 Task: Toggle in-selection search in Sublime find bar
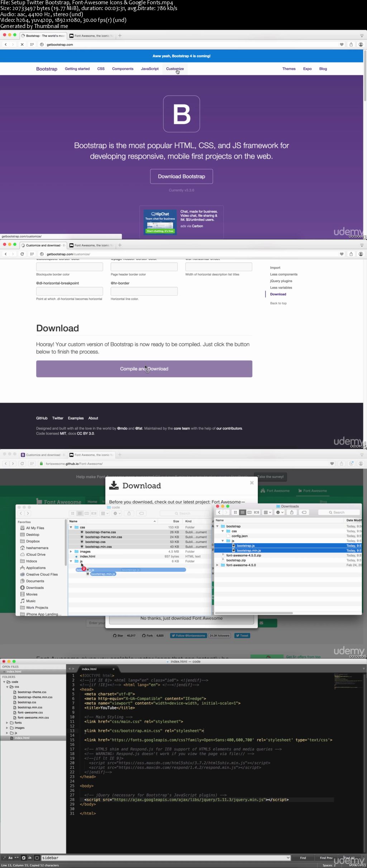30,858
